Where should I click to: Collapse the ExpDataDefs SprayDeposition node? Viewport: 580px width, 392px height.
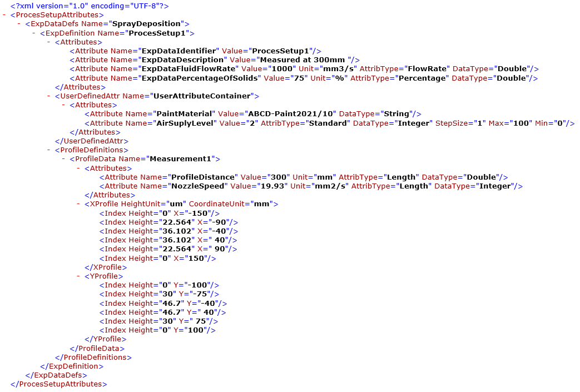(x=18, y=23)
